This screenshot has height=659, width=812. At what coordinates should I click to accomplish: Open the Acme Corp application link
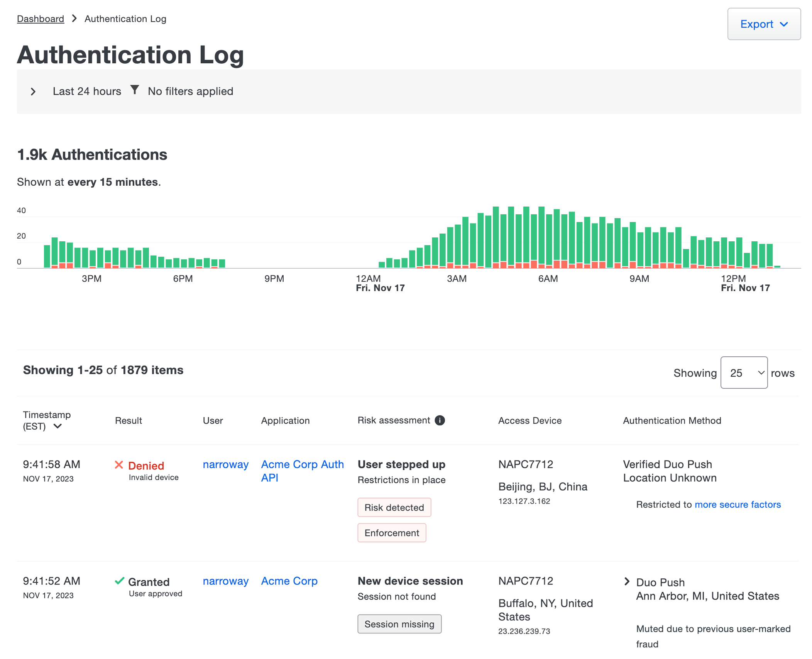(289, 581)
